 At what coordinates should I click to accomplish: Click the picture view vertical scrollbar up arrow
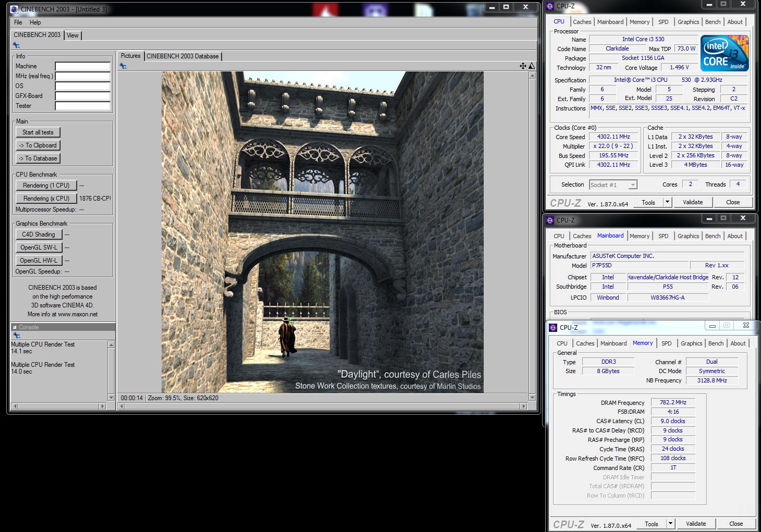(532, 75)
